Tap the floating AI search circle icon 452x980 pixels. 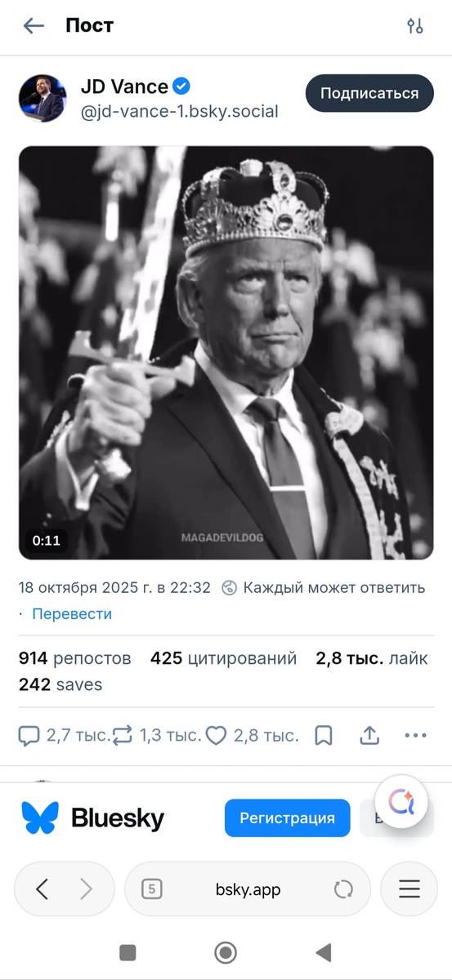(x=402, y=802)
